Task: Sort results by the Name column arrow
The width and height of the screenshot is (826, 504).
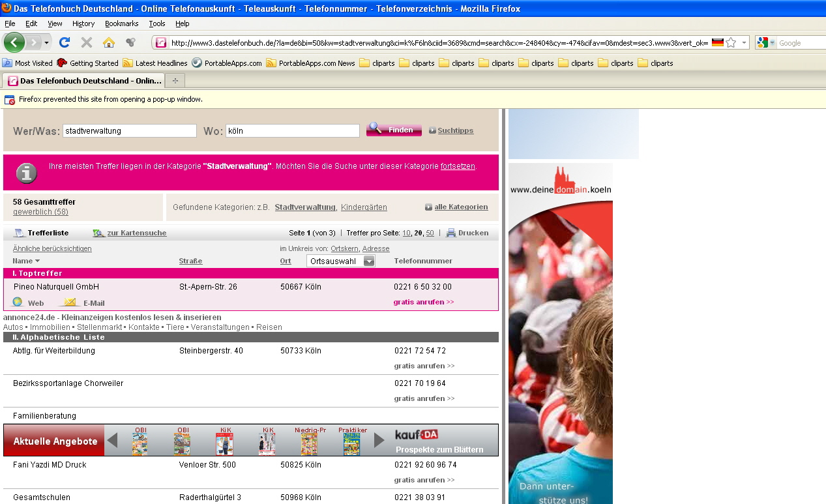Action: pos(37,261)
